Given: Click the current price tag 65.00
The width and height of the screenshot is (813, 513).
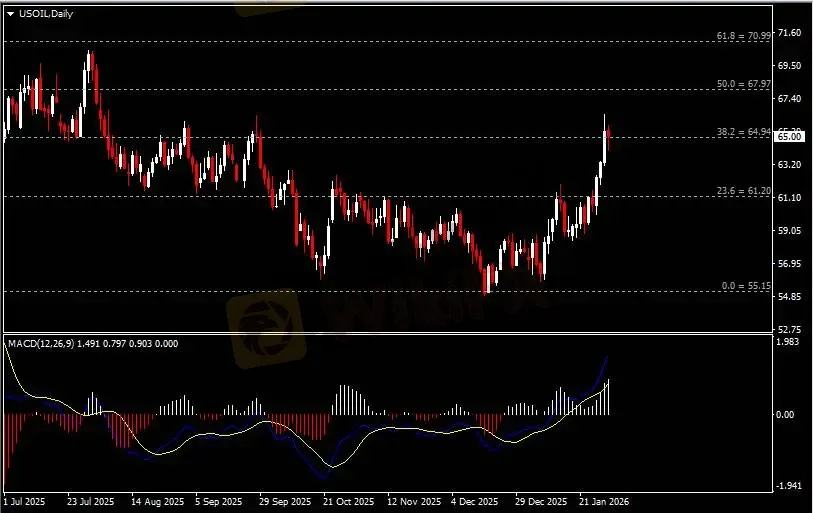Looking at the screenshot, I should 789,137.
